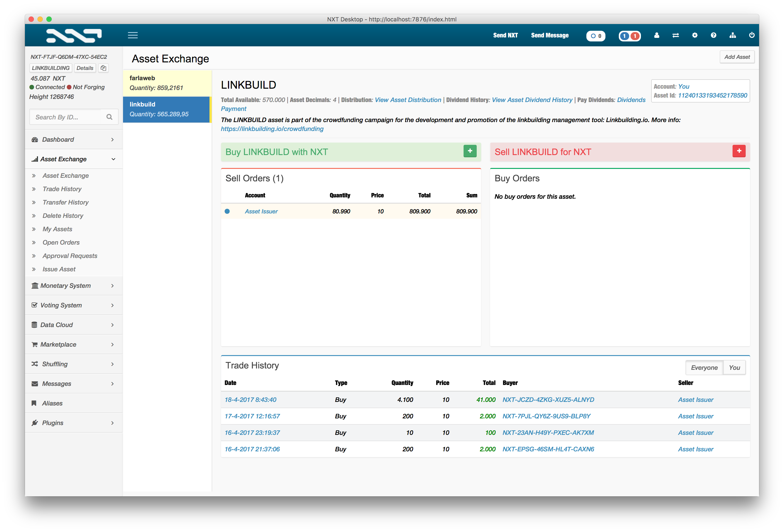The height and width of the screenshot is (532, 784).
Task: Open trade dated 17-4-2017 12:16:57
Action: 252,416
